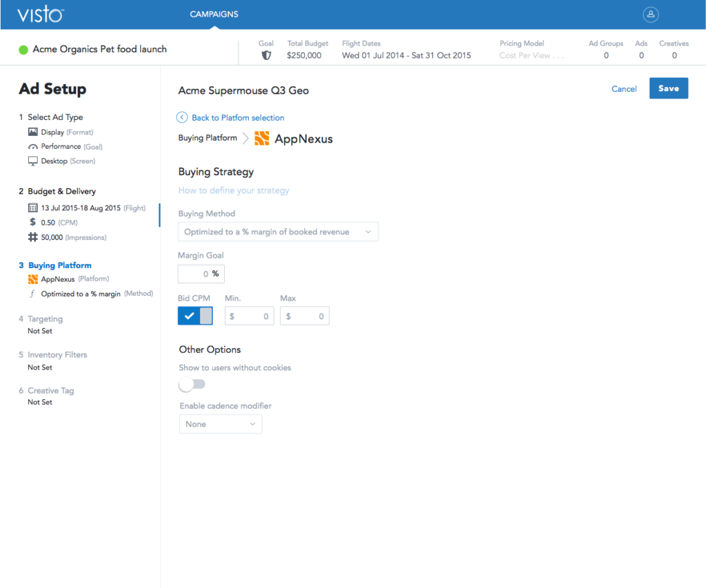
Task: Click the Cancel link
Action: point(624,89)
